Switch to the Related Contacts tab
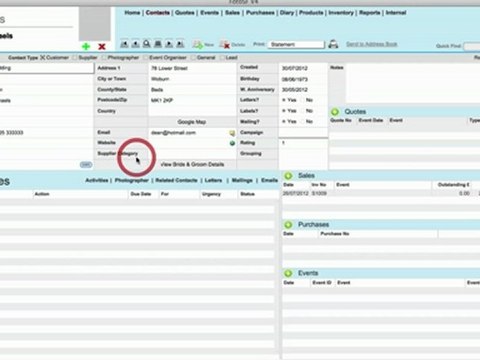 176,180
